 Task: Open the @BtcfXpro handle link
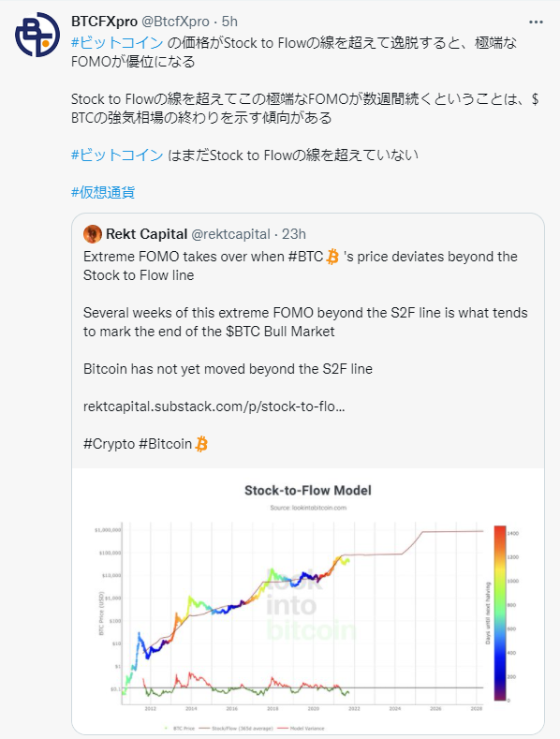tap(175, 22)
